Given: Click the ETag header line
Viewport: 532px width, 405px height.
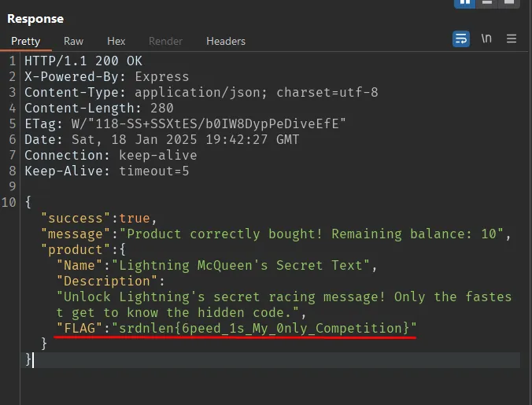Looking at the screenshot, I should point(185,123).
